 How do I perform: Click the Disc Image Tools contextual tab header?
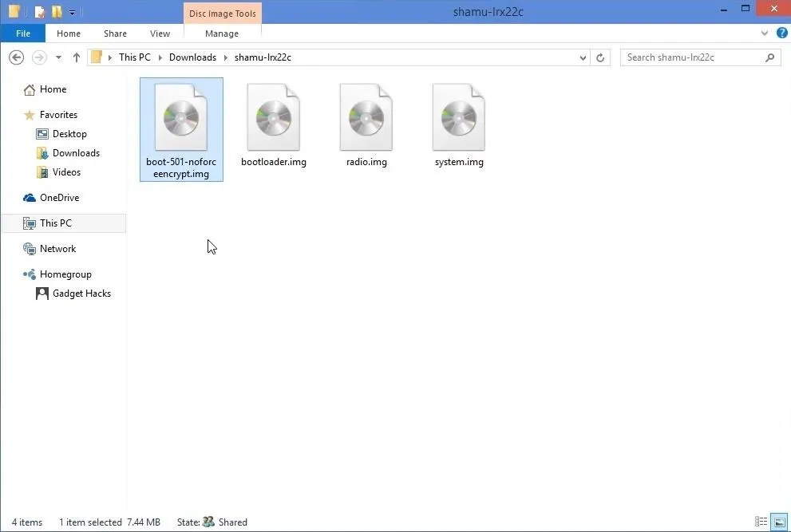(x=223, y=13)
